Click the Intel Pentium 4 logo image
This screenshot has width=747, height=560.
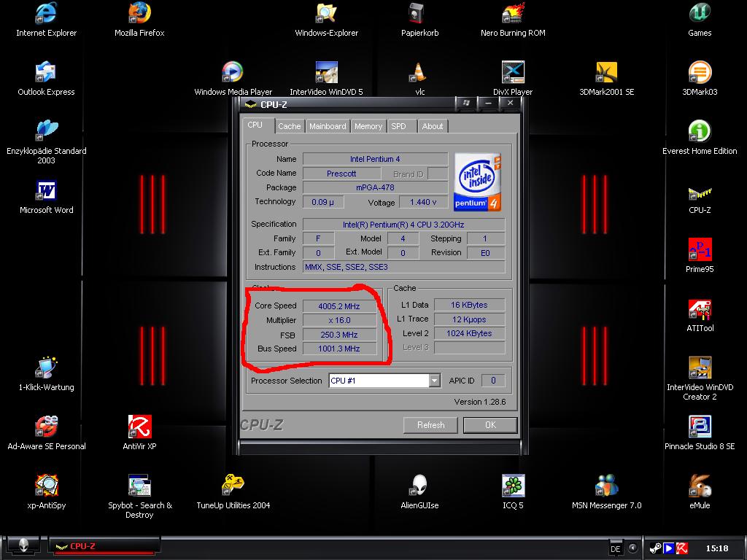477,182
